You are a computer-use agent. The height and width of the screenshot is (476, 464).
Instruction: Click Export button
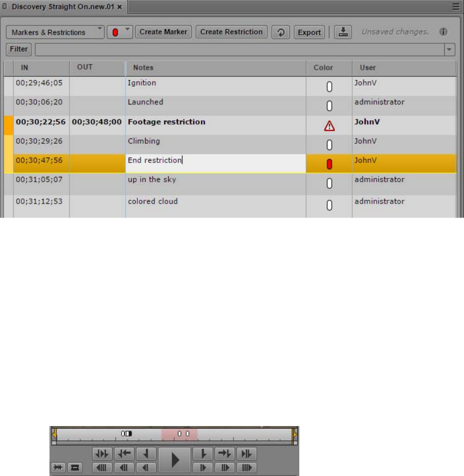pyautogui.click(x=309, y=32)
